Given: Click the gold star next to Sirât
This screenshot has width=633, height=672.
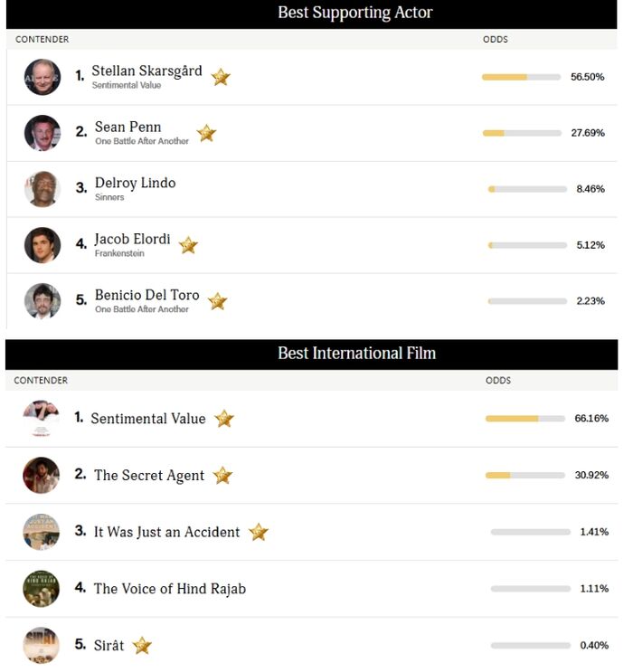Looking at the screenshot, I should pos(142,646).
